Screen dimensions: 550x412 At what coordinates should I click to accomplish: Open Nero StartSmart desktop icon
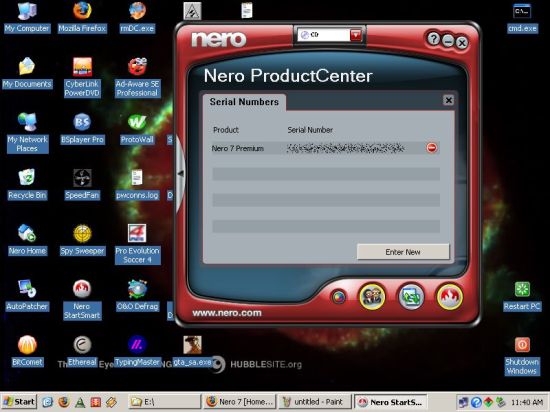[x=82, y=299]
